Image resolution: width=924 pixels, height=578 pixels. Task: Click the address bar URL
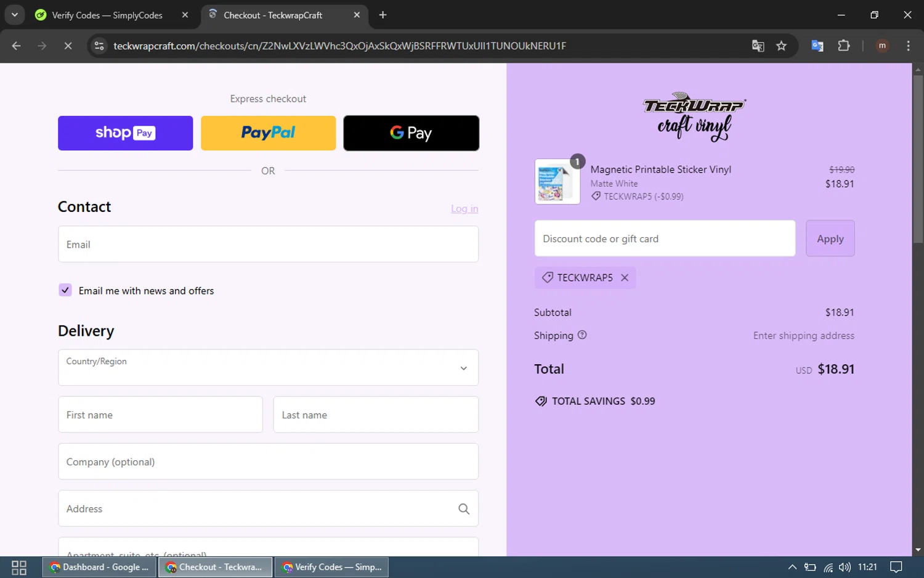[339, 46]
